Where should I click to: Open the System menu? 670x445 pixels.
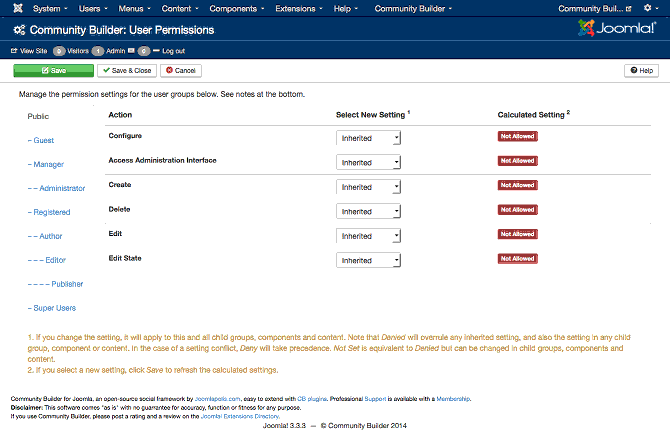click(50, 9)
